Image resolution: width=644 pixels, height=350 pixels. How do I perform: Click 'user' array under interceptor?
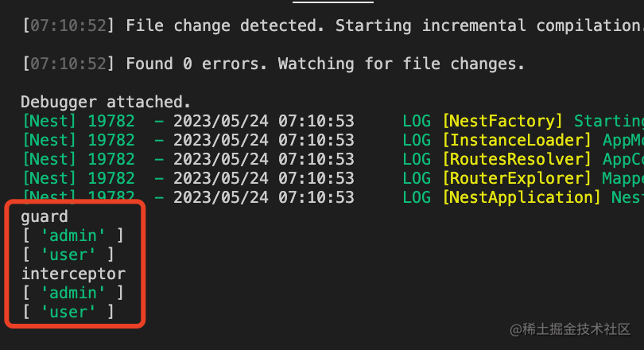[68, 312]
